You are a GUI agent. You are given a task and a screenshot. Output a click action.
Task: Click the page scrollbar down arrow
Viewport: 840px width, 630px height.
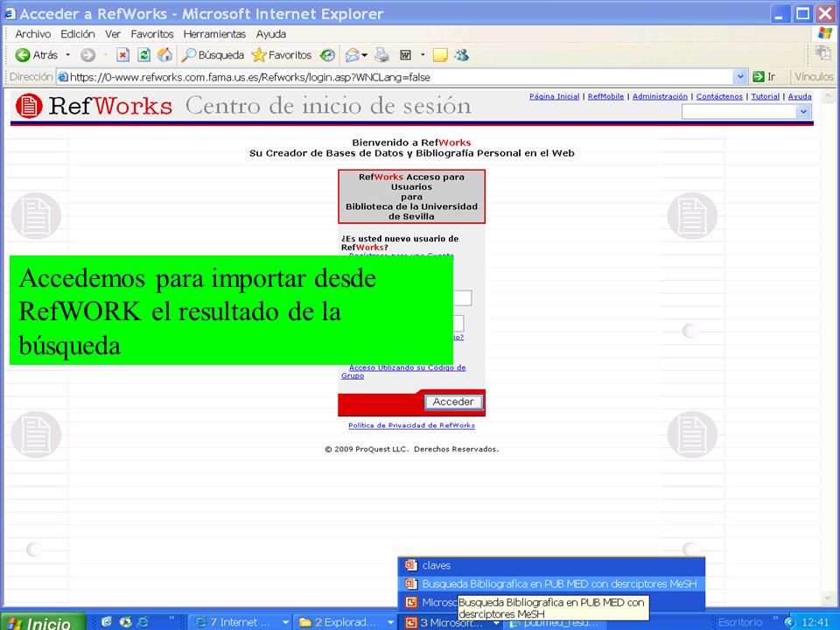point(828,598)
